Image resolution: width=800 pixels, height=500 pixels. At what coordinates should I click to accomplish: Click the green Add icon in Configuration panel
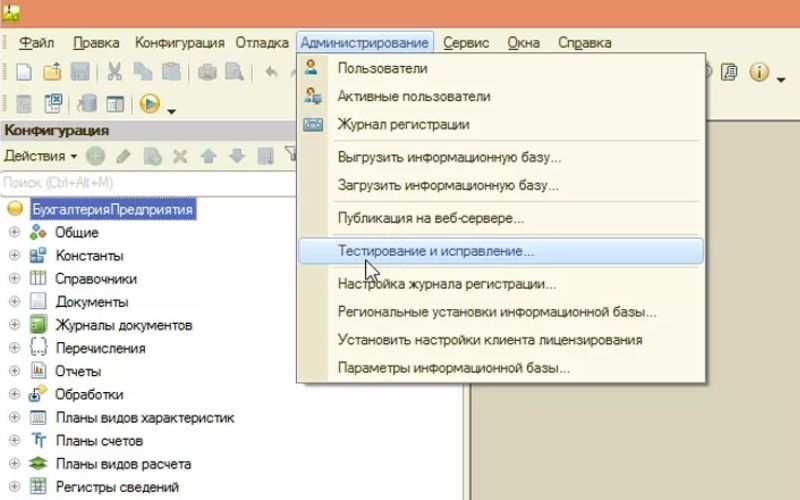click(95, 156)
